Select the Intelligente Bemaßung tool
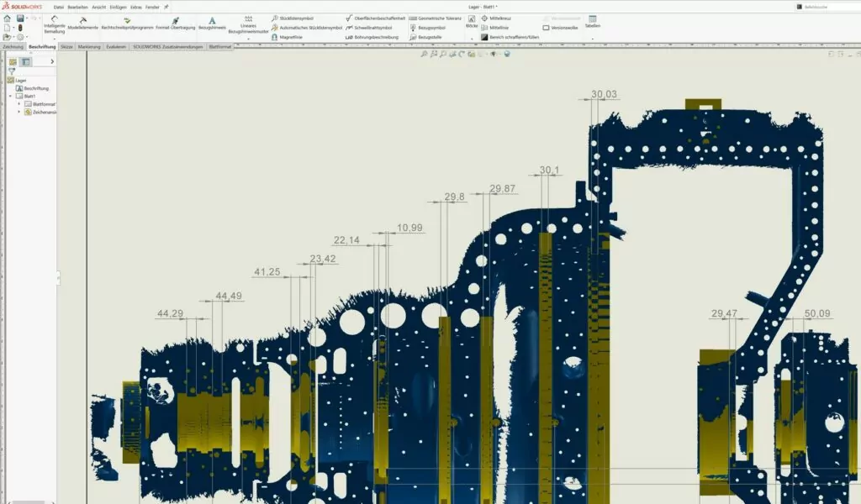 [x=54, y=24]
